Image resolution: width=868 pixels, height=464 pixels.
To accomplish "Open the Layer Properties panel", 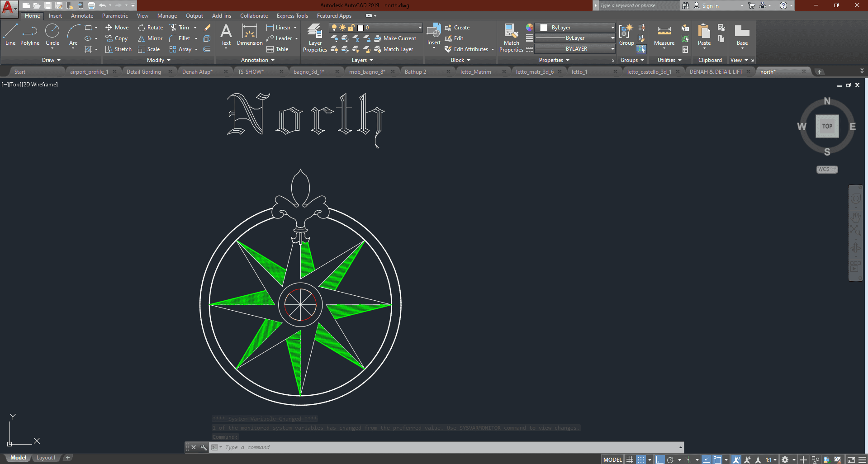I will tap(315, 38).
